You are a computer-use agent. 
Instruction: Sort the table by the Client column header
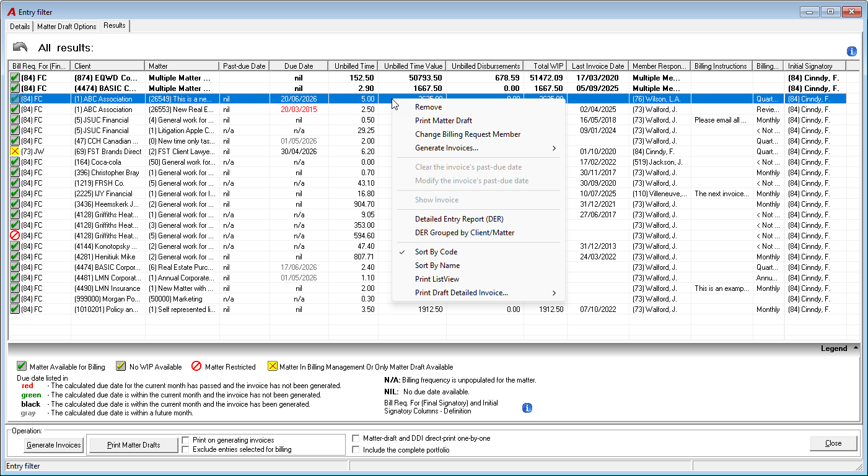[x=108, y=66]
